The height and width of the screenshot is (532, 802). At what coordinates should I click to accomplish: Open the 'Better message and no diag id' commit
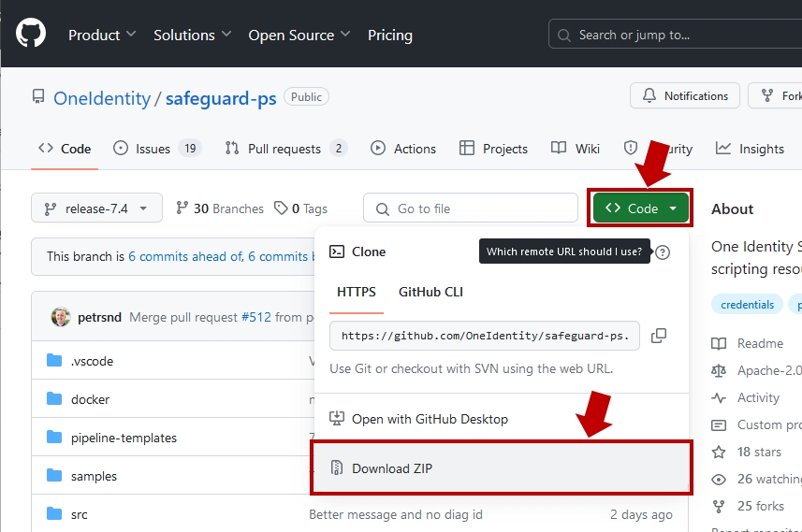395,514
